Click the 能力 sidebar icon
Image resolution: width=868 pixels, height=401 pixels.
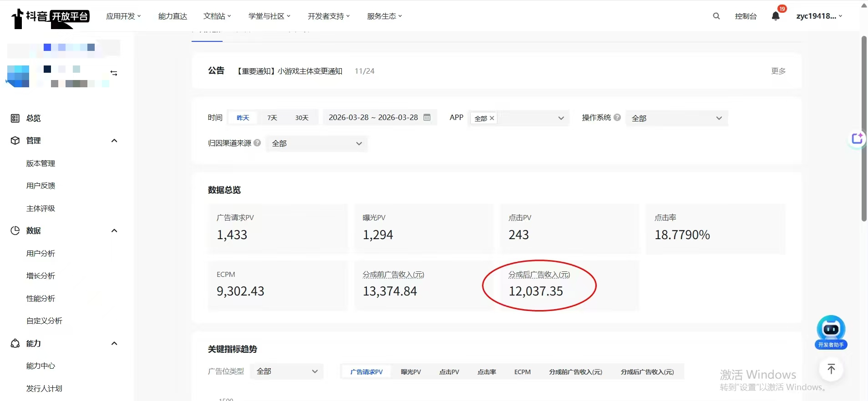coord(15,343)
